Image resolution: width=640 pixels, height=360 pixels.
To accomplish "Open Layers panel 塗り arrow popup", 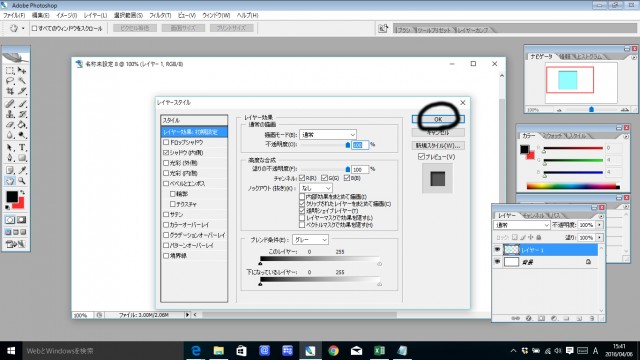I will pyautogui.click(x=599, y=237).
